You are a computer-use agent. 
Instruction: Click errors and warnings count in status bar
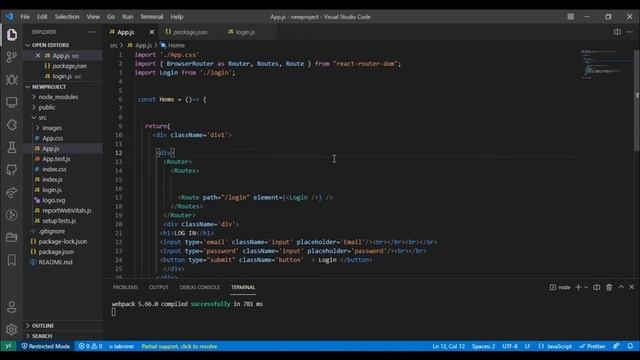(90, 346)
